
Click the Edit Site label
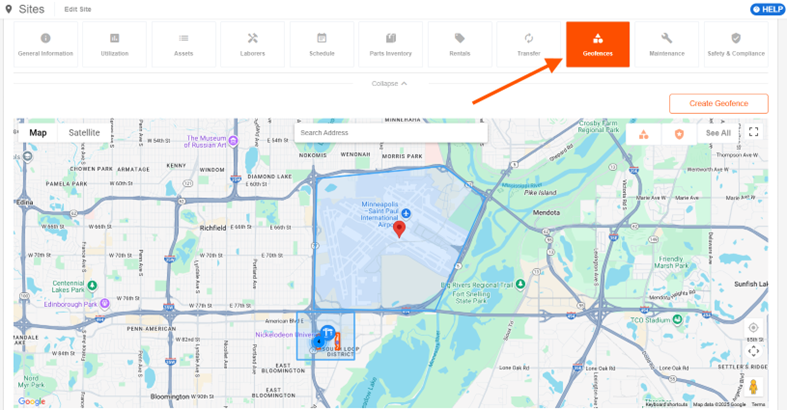78,9
